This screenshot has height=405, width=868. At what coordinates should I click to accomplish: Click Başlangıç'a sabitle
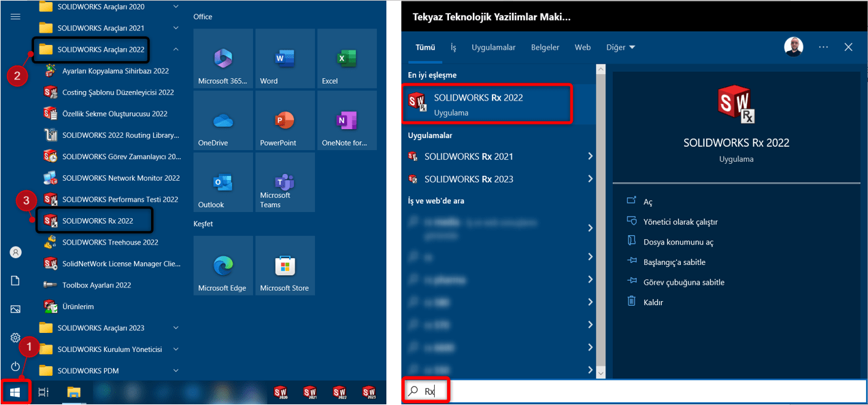(674, 262)
